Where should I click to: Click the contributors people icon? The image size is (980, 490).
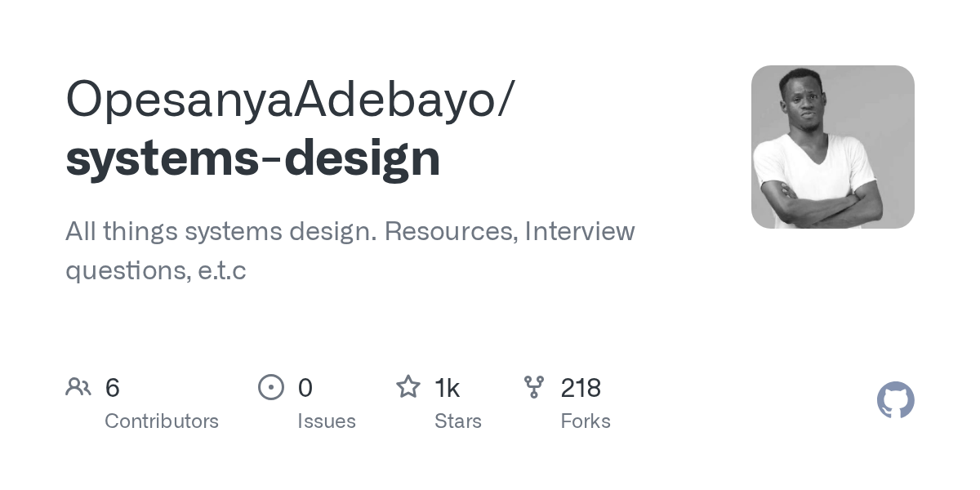click(78, 387)
